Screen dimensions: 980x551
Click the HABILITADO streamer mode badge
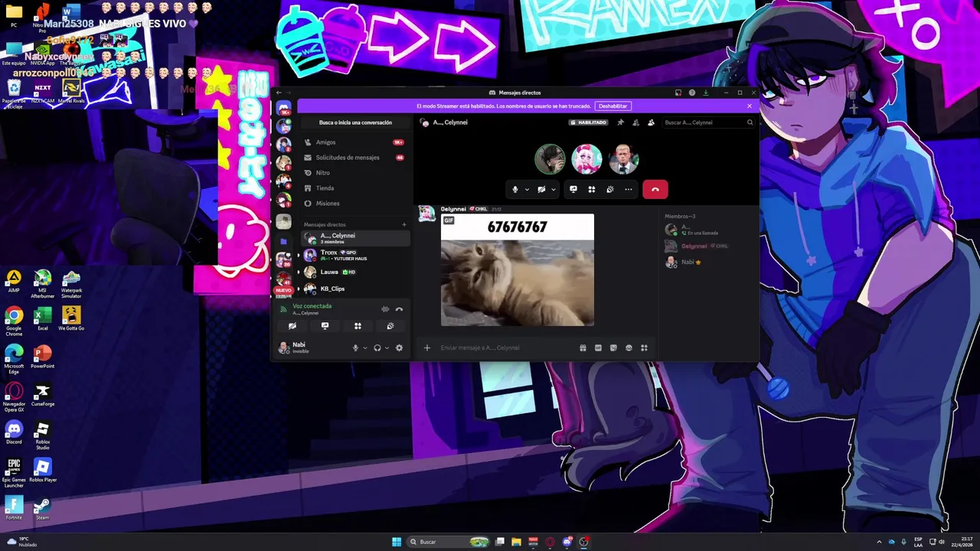click(589, 122)
